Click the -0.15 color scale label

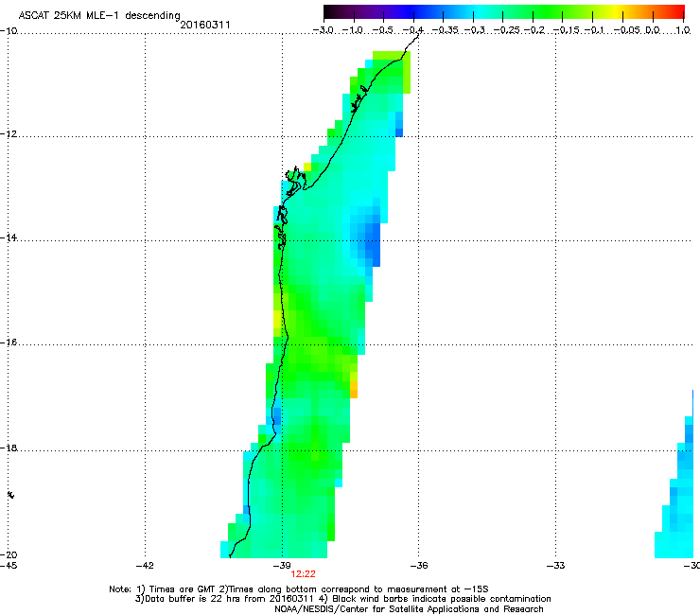tap(566, 30)
